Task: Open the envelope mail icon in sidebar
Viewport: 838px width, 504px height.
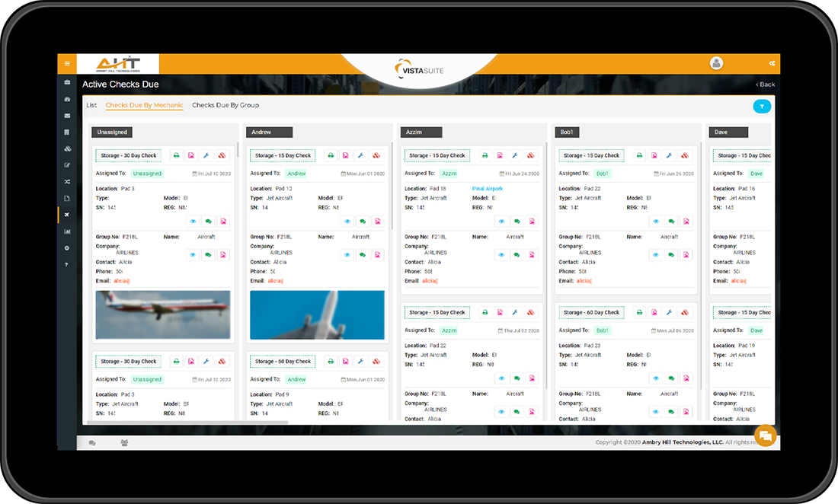Action: [67, 116]
